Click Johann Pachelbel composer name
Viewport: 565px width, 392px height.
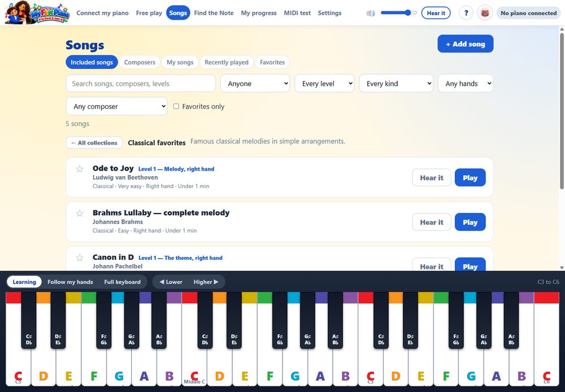click(x=118, y=266)
